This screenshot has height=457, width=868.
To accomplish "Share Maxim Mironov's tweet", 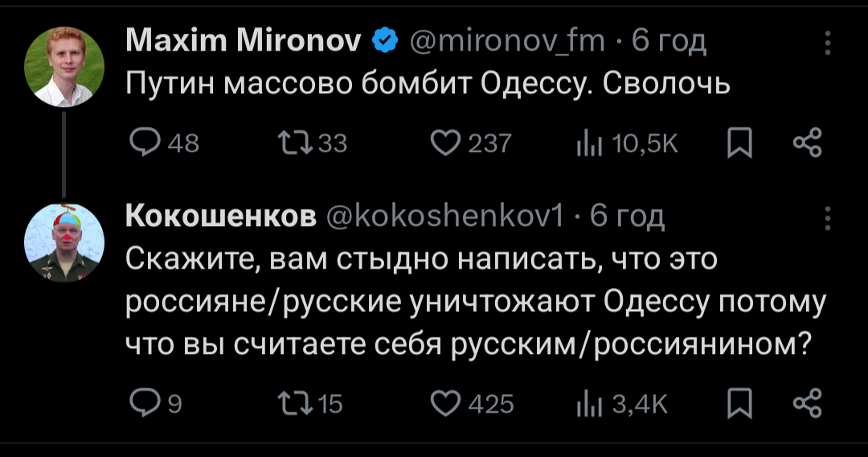I will (x=807, y=143).
